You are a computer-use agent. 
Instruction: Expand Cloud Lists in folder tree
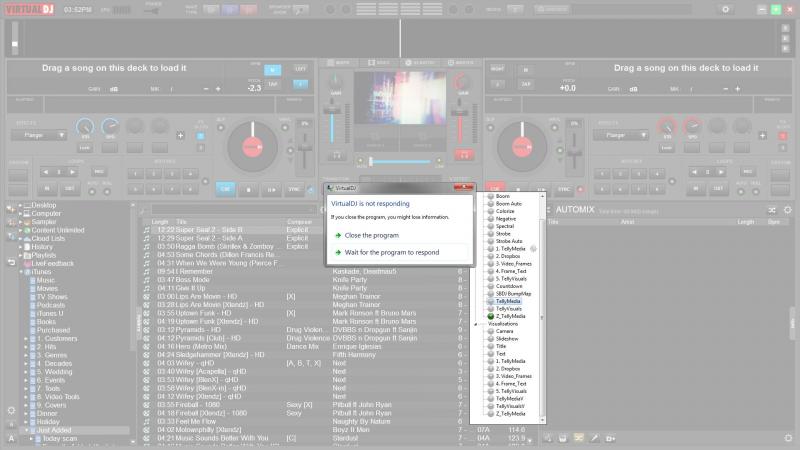[20, 238]
